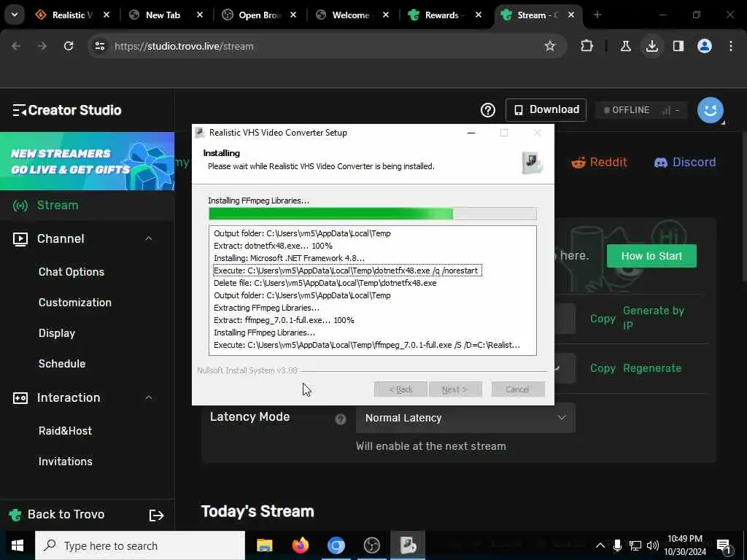Select 'Delete file' log line in installer
The height and width of the screenshot is (560, 747).
325,284
